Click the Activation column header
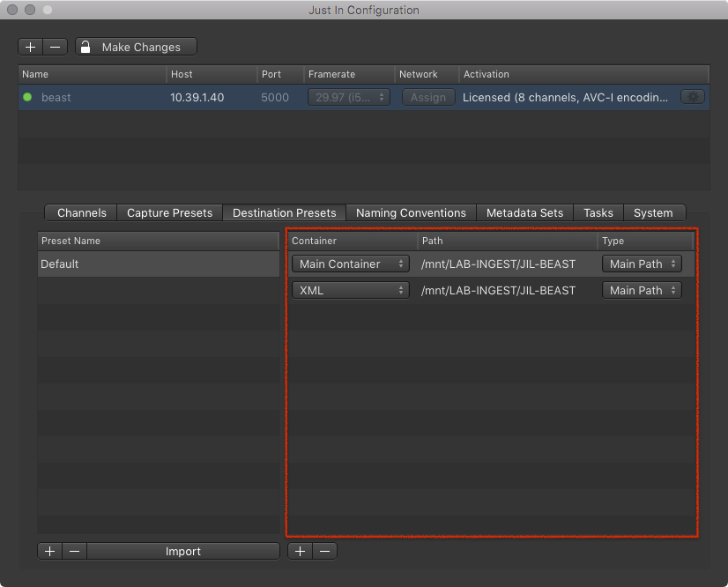 click(x=584, y=74)
